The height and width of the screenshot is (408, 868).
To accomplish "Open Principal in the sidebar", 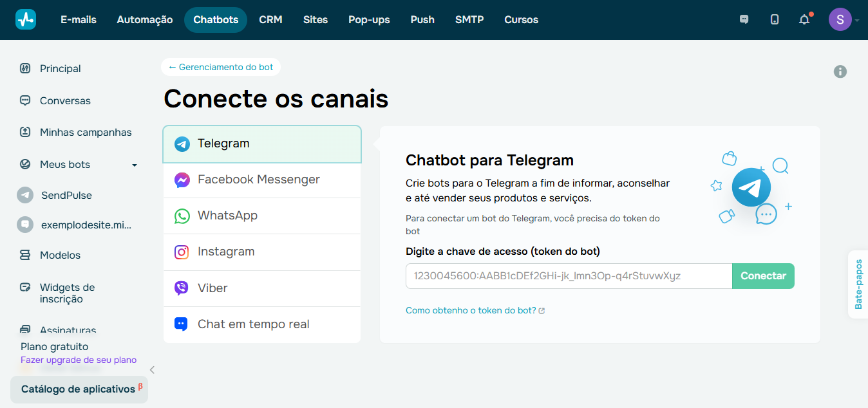I will coord(61,68).
